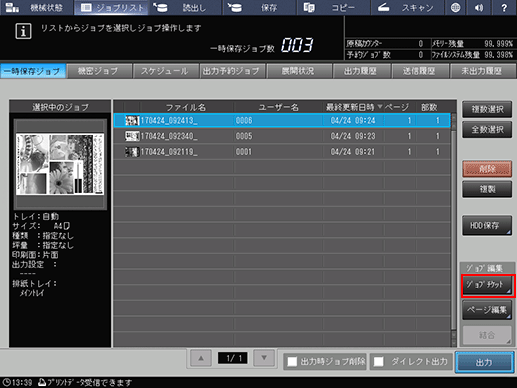
Task: Select the スケジュール tab
Action: click(x=165, y=71)
